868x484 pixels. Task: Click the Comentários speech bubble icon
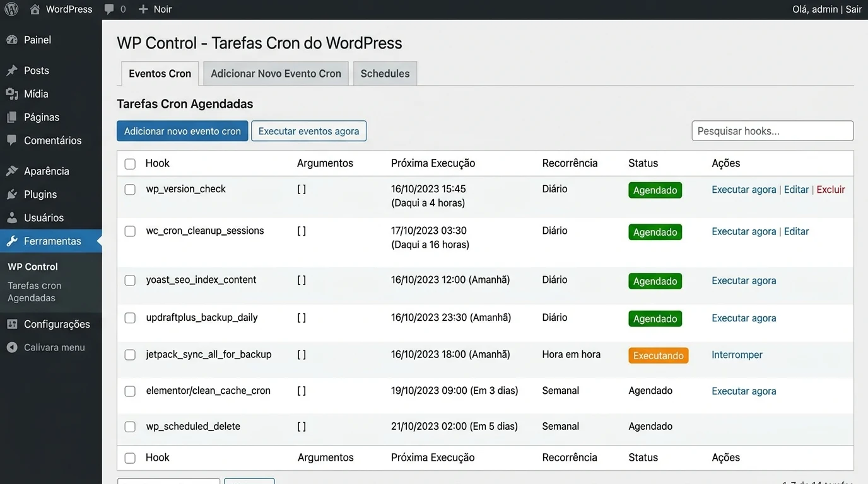click(x=12, y=141)
